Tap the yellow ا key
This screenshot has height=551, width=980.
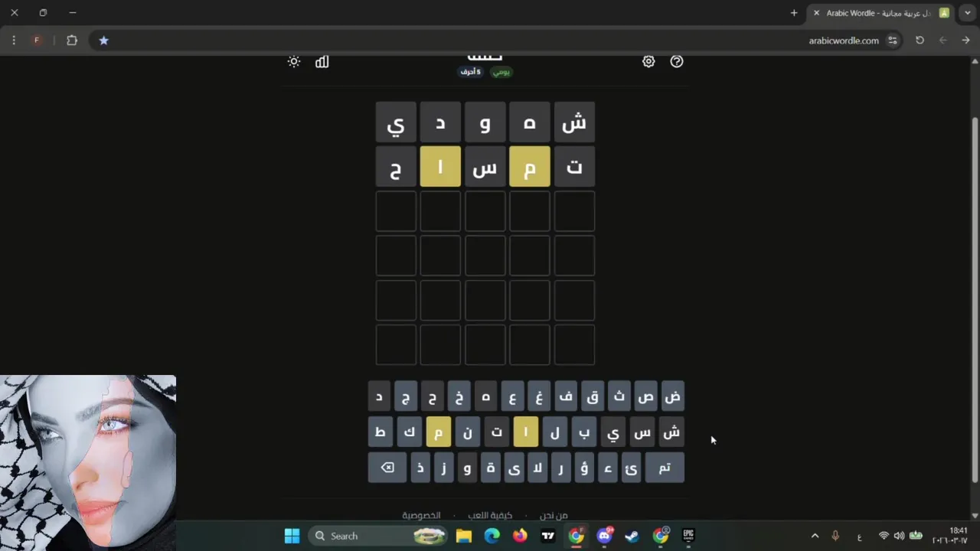pyautogui.click(x=525, y=432)
